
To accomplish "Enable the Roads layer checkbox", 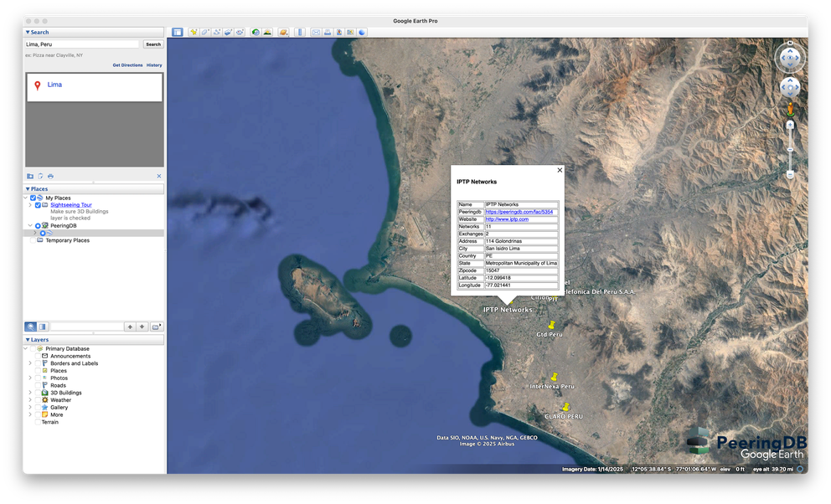I will coord(38,385).
